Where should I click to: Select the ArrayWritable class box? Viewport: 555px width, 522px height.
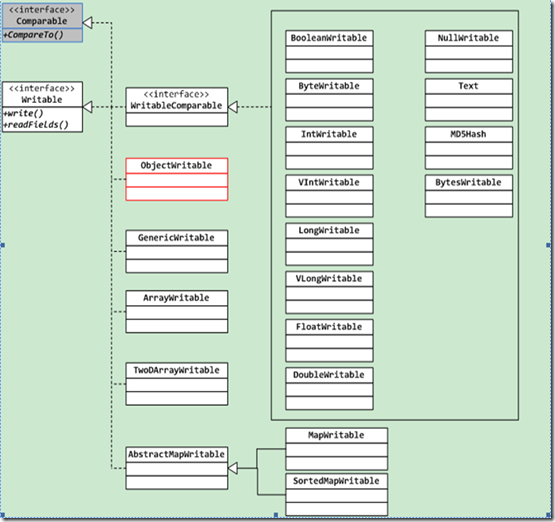pyautogui.click(x=177, y=312)
